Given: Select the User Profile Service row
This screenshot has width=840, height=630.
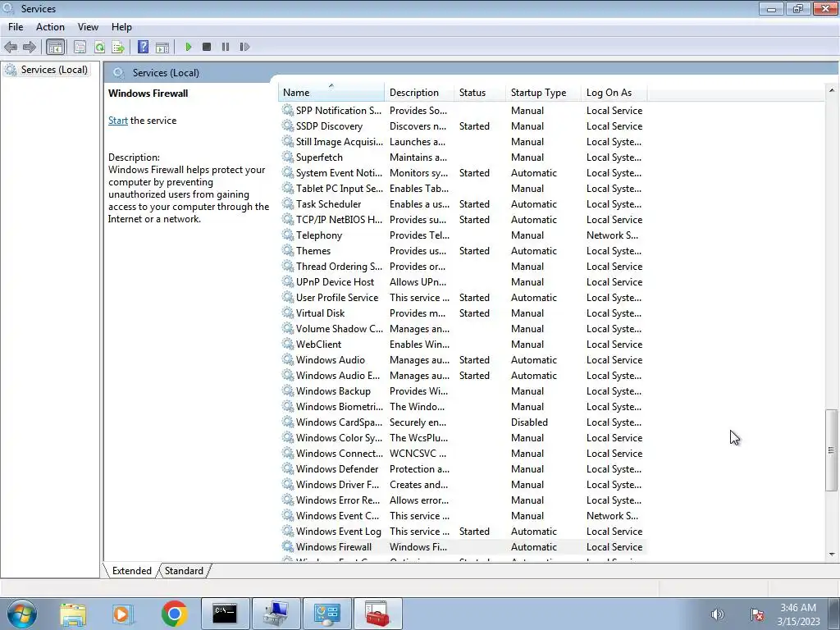Looking at the screenshot, I should [463, 297].
